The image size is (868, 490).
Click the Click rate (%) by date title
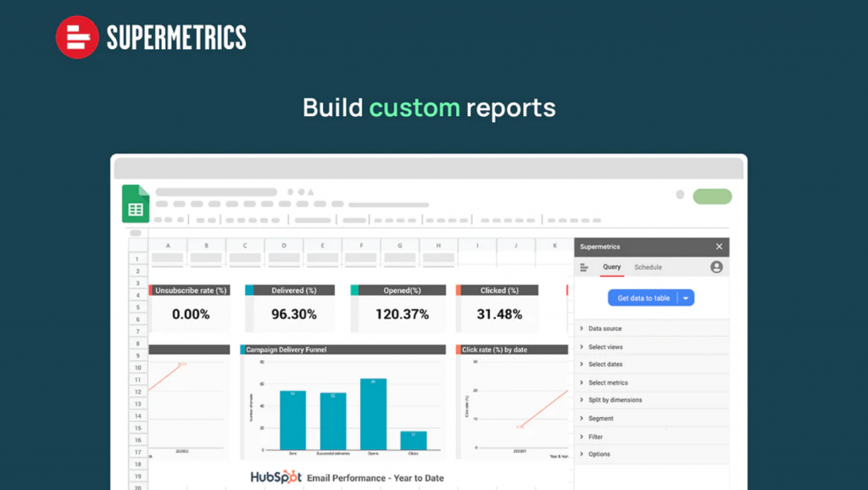click(x=494, y=349)
